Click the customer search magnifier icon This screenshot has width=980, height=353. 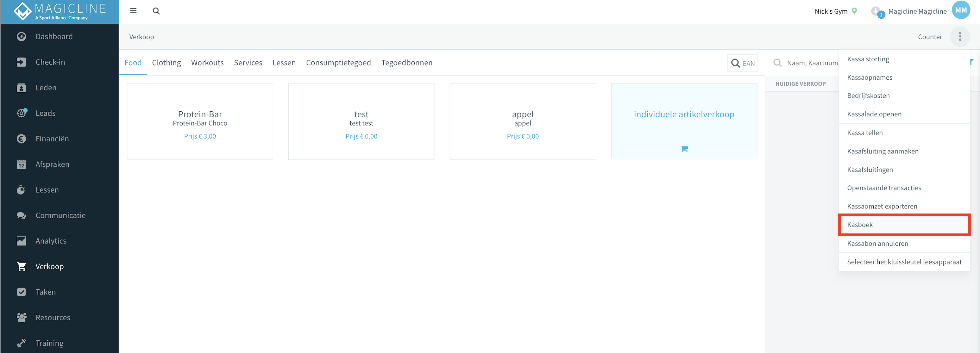click(778, 63)
